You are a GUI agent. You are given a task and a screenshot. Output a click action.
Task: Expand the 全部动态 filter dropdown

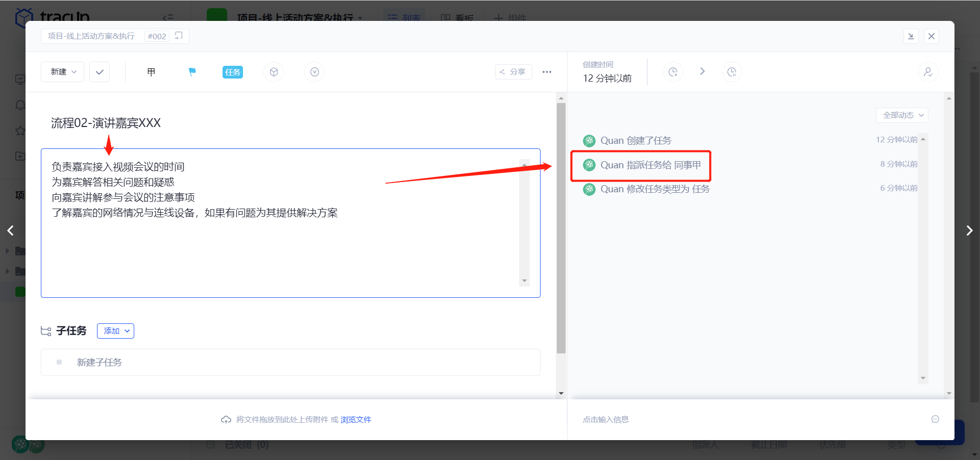pos(902,115)
